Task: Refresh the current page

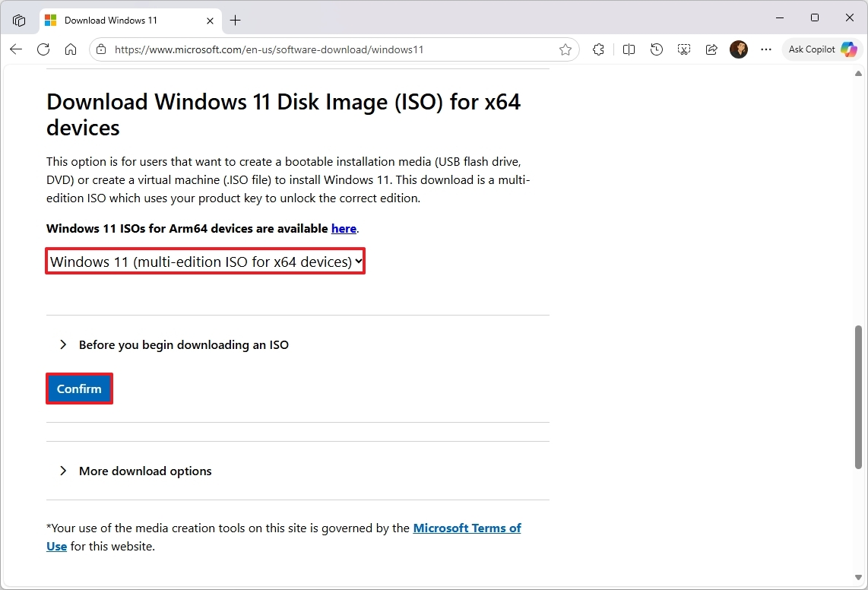Action: point(43,49)
